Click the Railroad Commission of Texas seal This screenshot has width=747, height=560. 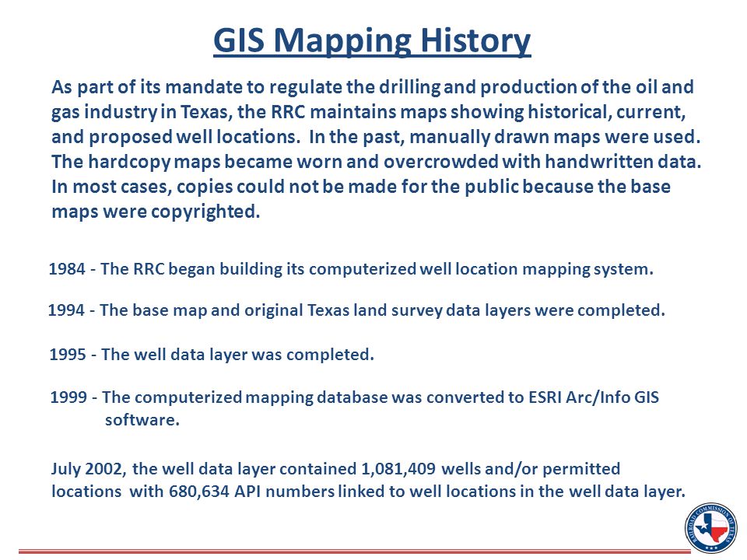[x=711, y=528]
